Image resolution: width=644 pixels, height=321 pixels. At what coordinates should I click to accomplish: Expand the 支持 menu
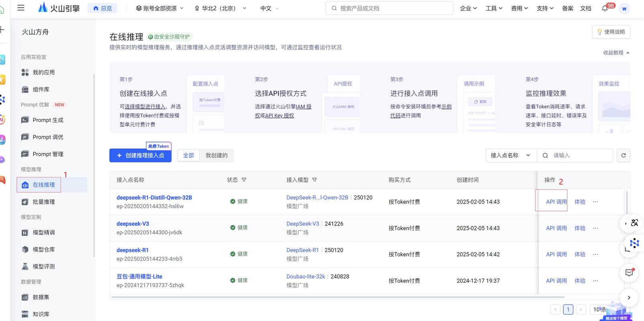(545, 8)
